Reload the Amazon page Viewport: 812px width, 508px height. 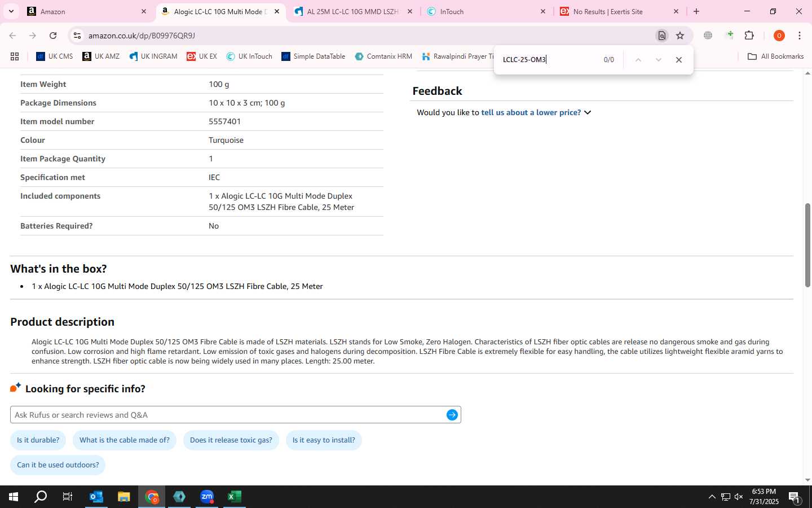53,36
